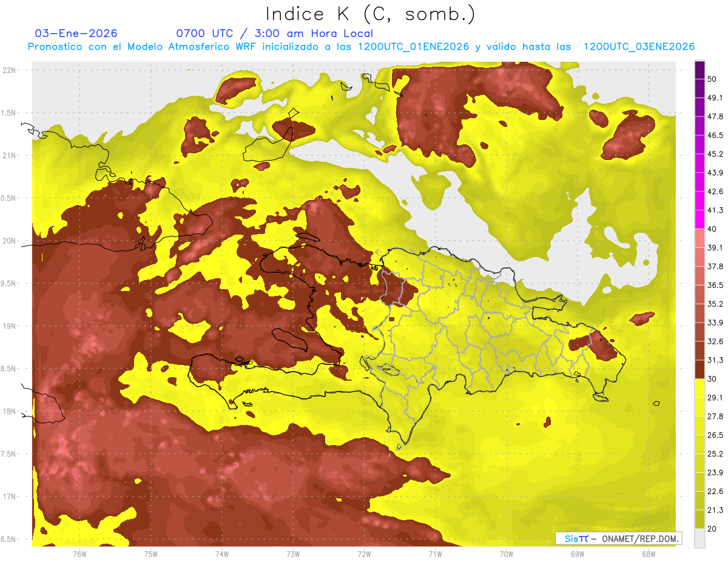Pick the 41.3 color scale value
The width and height of the screenshot is (728, 562).
(x=715, y=210)
